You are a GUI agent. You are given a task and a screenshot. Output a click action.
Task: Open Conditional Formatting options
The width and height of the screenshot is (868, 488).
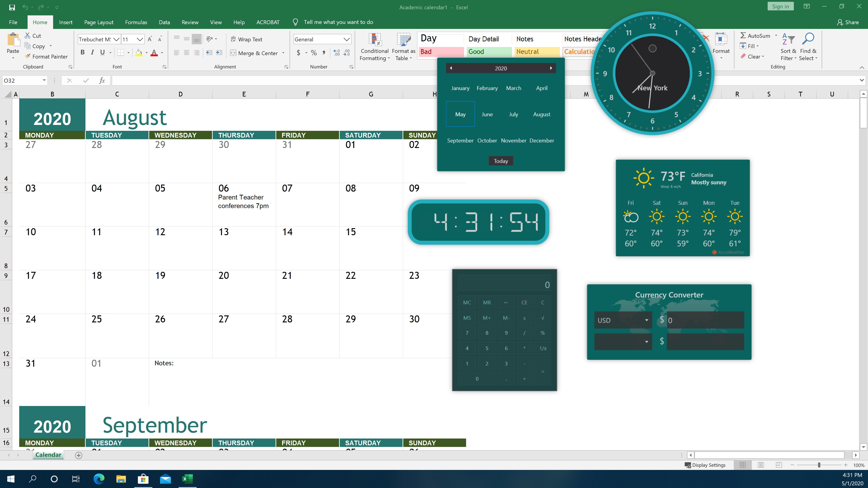click(x=375, y=47)
